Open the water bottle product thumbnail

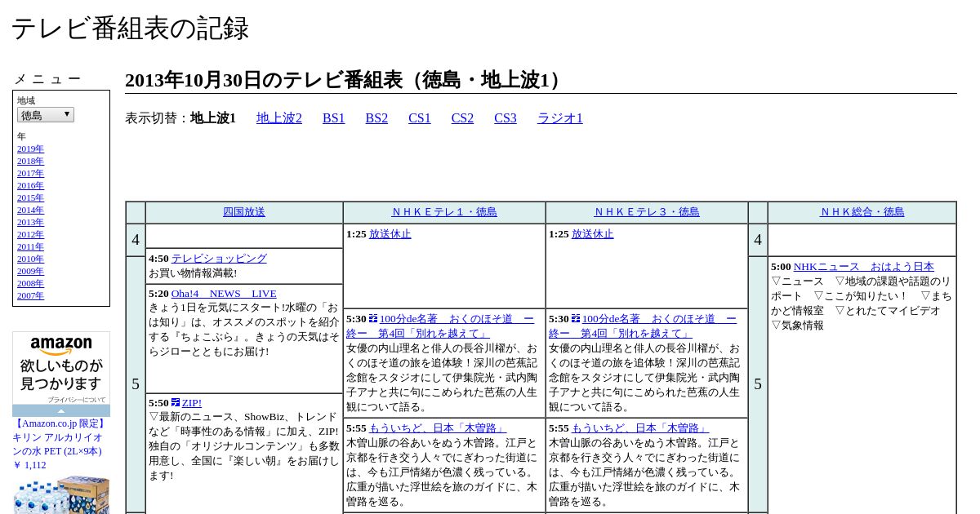[61, 494]
